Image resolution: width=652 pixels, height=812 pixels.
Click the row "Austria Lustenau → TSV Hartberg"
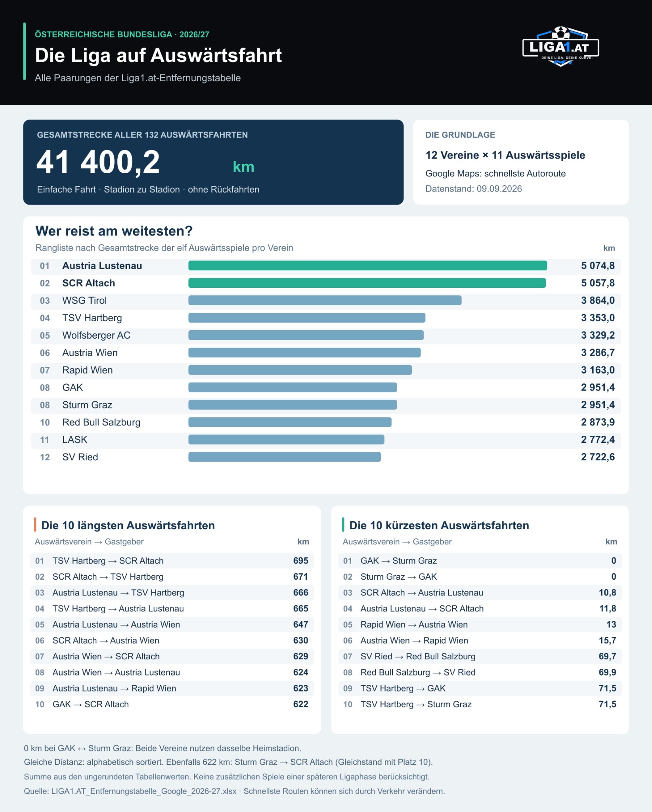click(172, 593)
